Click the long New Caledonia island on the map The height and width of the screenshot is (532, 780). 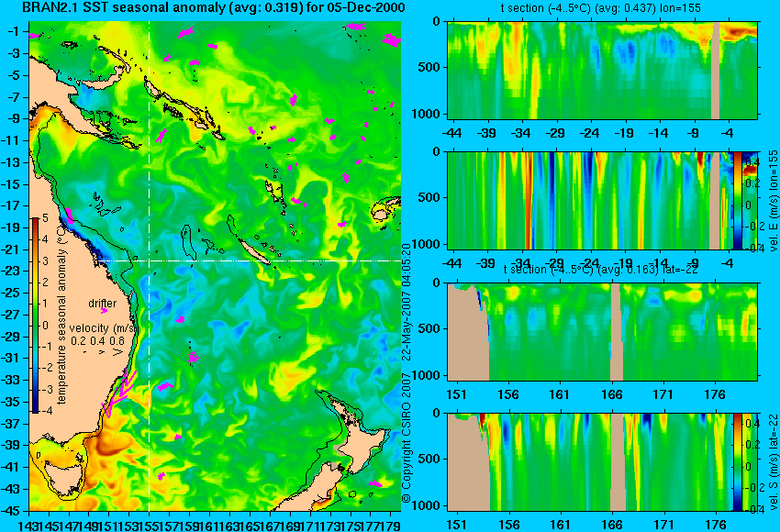pyautogui.click(x=255, y=252)
